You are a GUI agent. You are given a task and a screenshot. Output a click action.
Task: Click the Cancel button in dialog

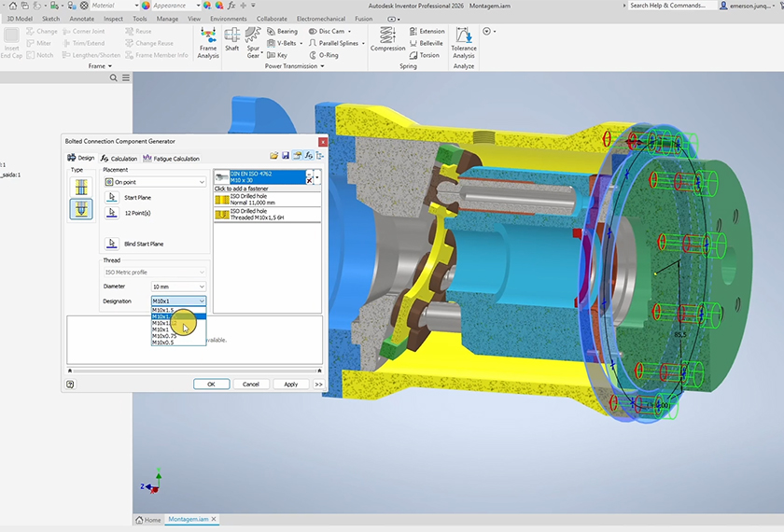click(250, 384)
